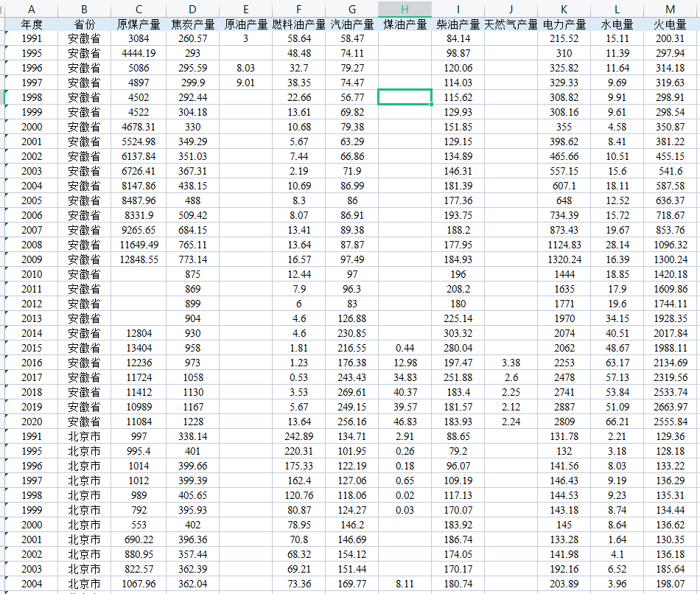Select column H header

pyautogui.click(x=404, y=10)
